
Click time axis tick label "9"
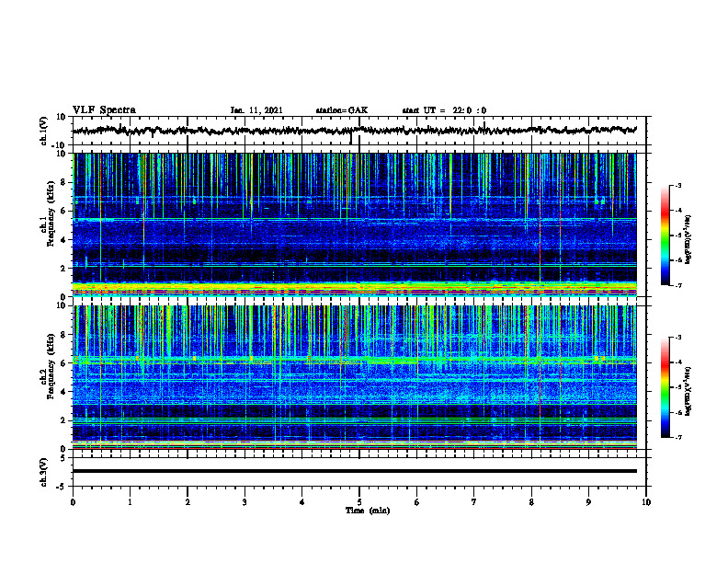coord(588,502)
